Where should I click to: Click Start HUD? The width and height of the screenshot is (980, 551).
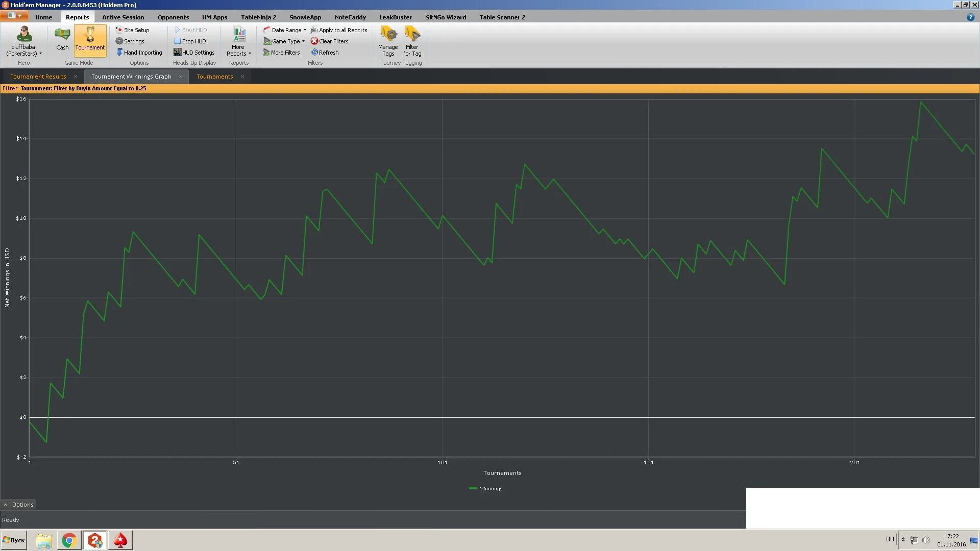[190, 30]
